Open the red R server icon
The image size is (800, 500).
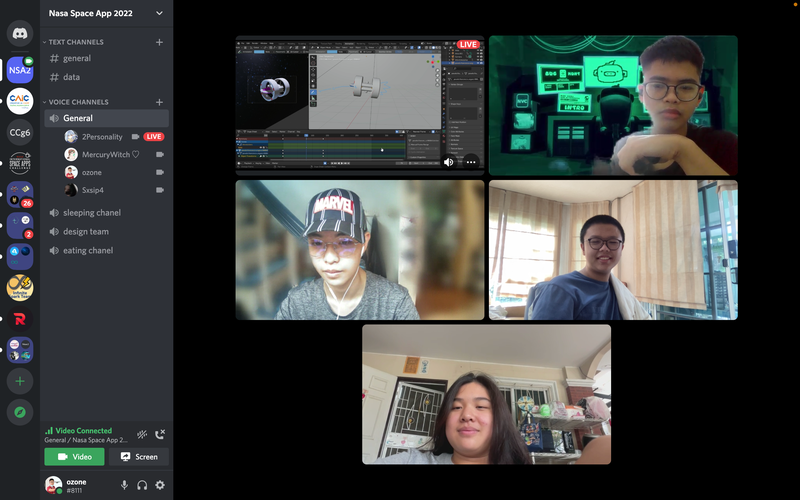[x=20, y=319]
